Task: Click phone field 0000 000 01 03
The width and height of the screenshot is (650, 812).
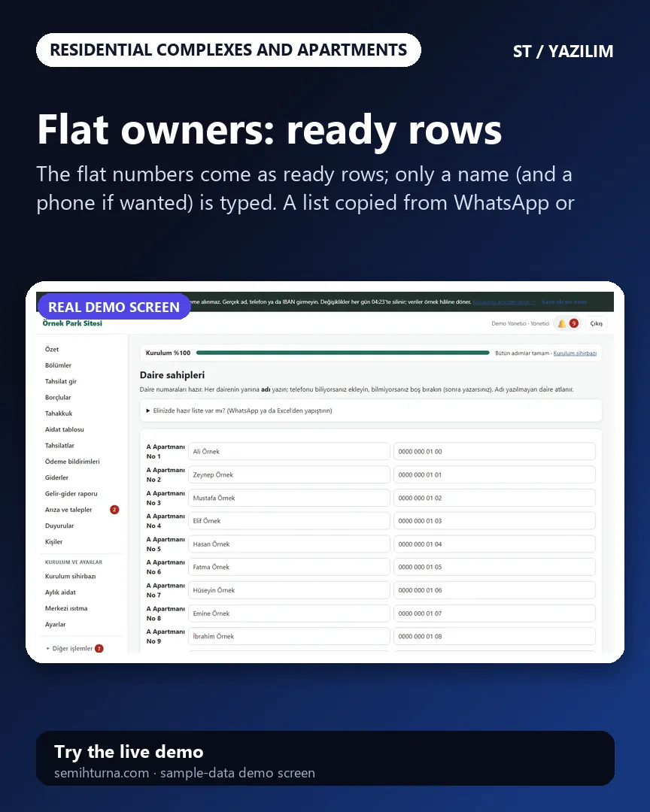Action: tap(494, 521)
